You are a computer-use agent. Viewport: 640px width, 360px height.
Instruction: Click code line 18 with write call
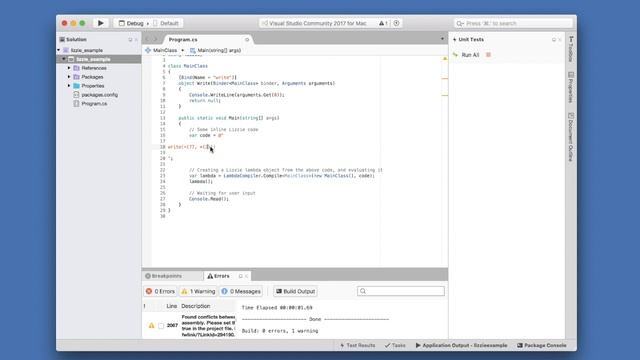pyautogui.click(x=191, y=147)
